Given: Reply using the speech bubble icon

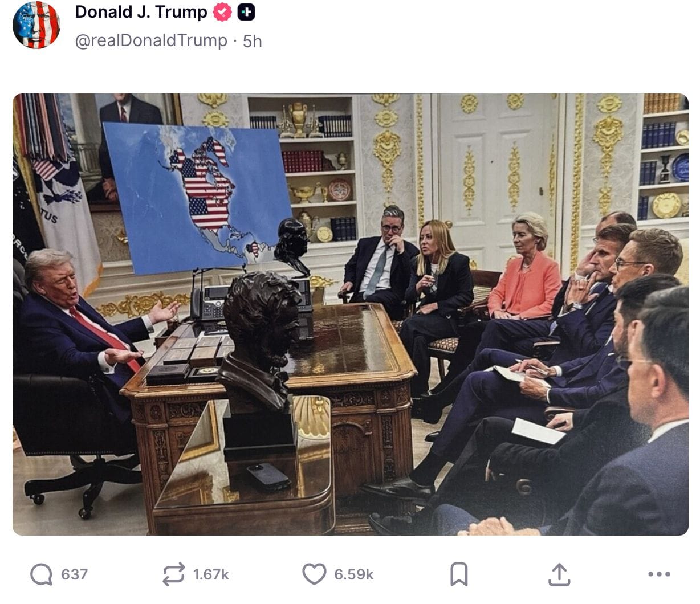Looking at the screenshot, I should coord(41,574).
